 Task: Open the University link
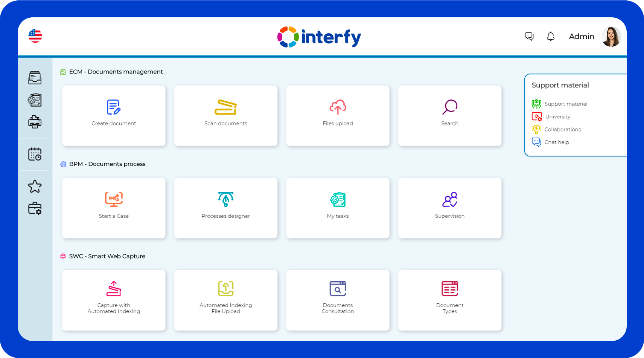[x=557, y=116]
